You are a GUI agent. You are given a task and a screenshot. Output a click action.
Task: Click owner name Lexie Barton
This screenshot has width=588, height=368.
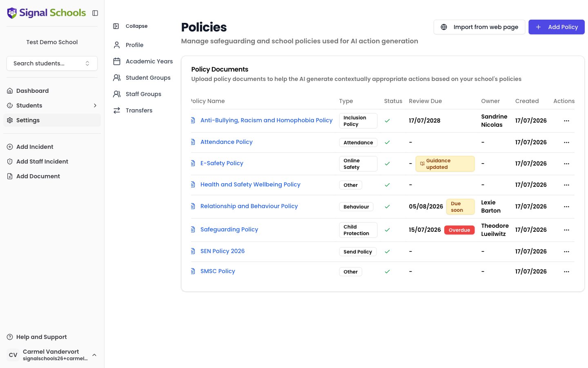pyautogui.click(x=491, y=206)
